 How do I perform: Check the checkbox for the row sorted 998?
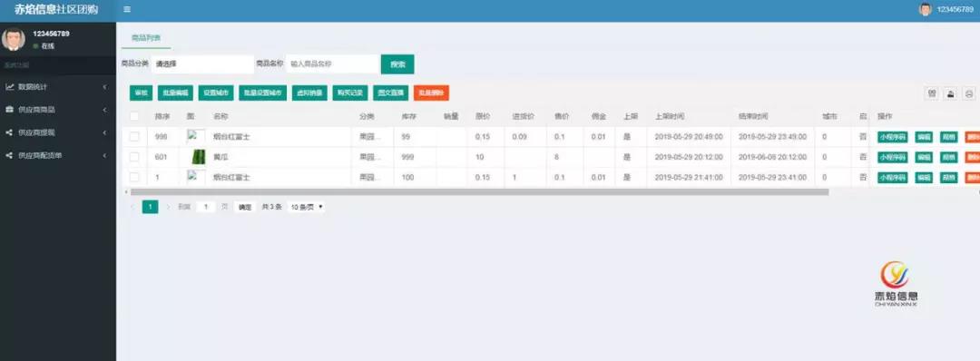pyautogui.click(x=134, y=136)
